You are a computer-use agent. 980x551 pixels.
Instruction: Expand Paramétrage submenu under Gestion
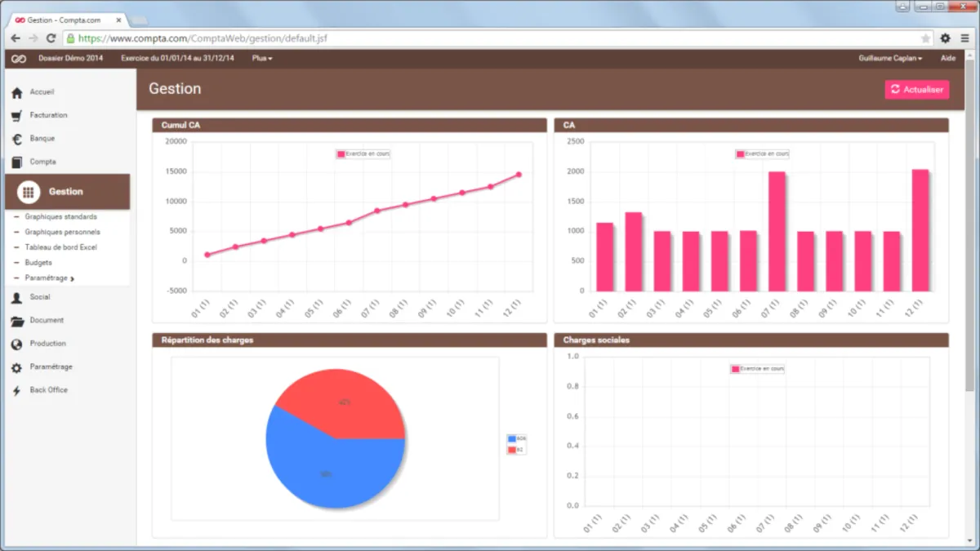coord(50,278)
